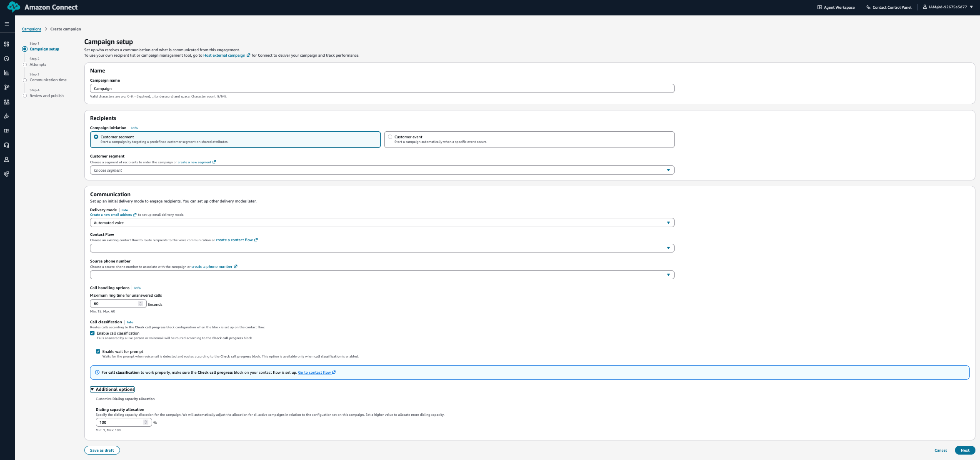The height and width of the screenshot is (460, 980).
Task: Open the dashboard grid icon in sidebar
Action: point(7,44)
